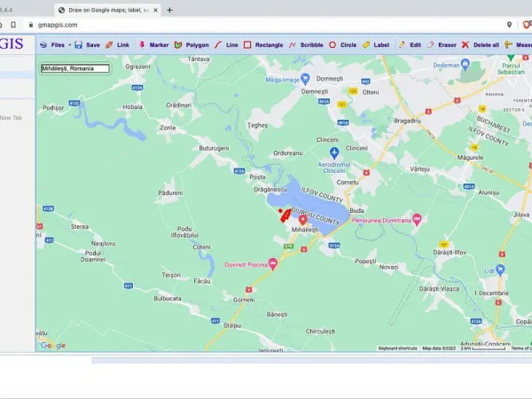Click the Link chain icon
The image size is (532, 399).
tap(109, 45)
